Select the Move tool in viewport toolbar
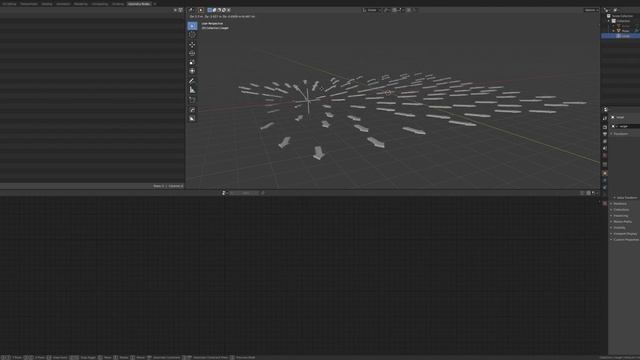 (x=192, y=44)
